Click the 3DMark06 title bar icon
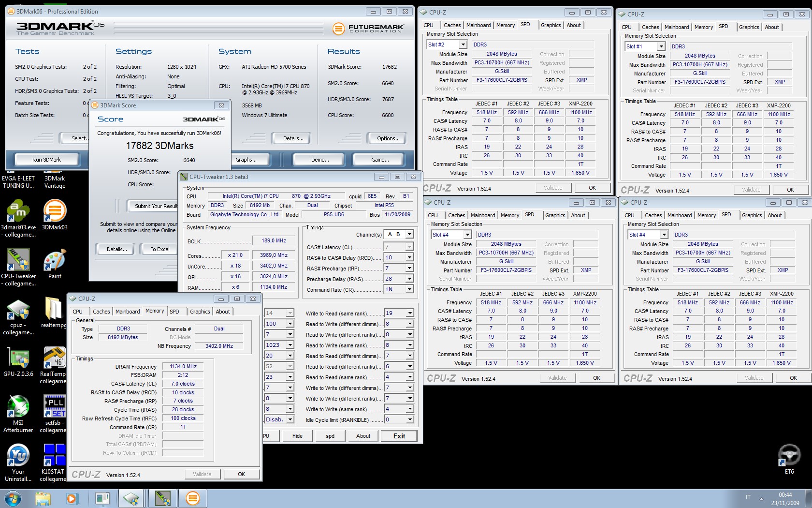This screenshot has width=812, height=508. (11, 11)
